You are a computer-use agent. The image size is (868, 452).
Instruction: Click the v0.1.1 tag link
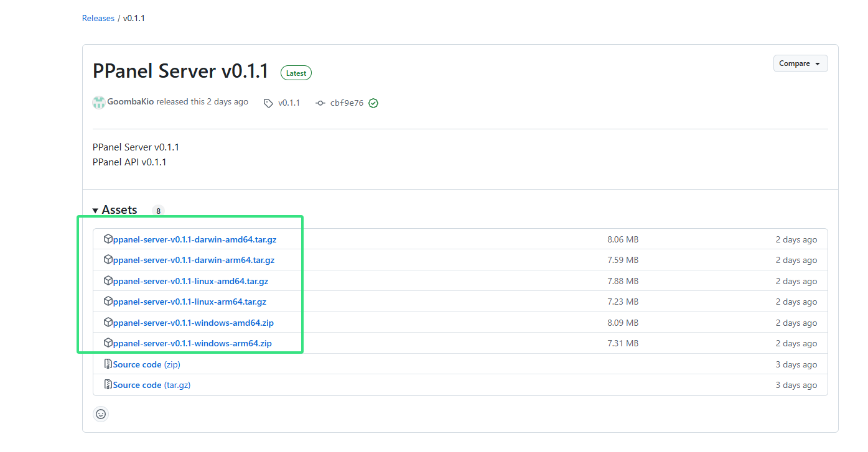pos(289,103)
